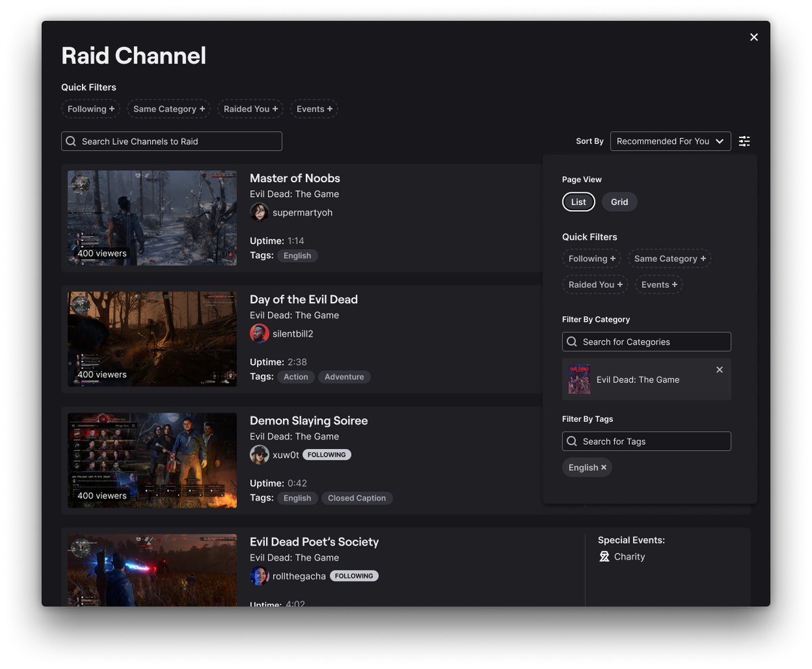Click the Demon Slaying Soiree stream thumbnail
Viewport: 812px width, 669px height.
(x=152, y=460)
